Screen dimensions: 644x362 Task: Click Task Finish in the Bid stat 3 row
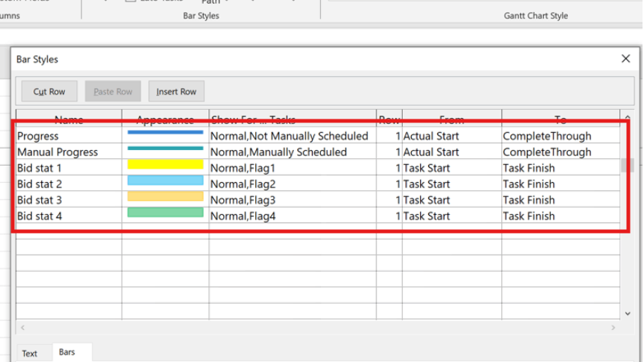tap(560, 200)
